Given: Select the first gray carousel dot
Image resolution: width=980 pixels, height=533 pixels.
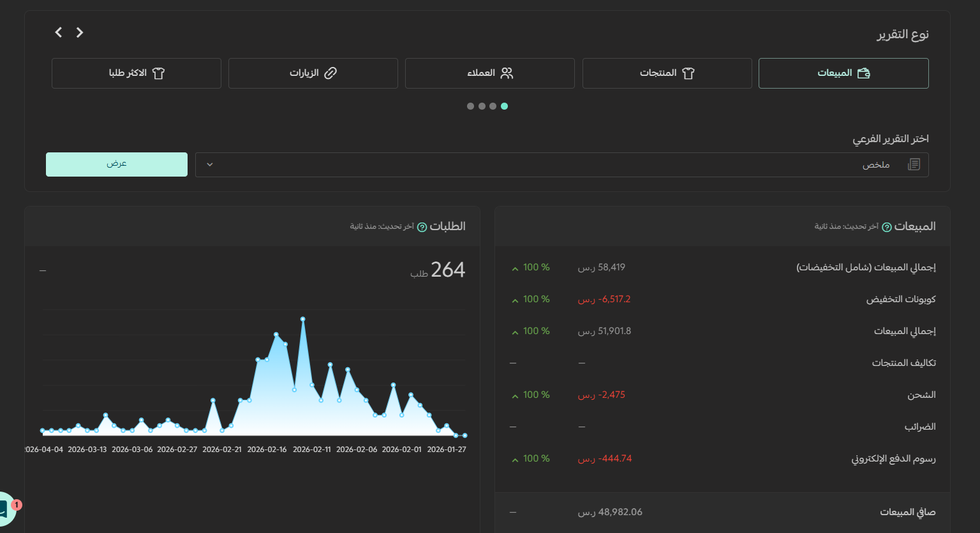Looking at the screenshot, I should (x=470, y=106).
